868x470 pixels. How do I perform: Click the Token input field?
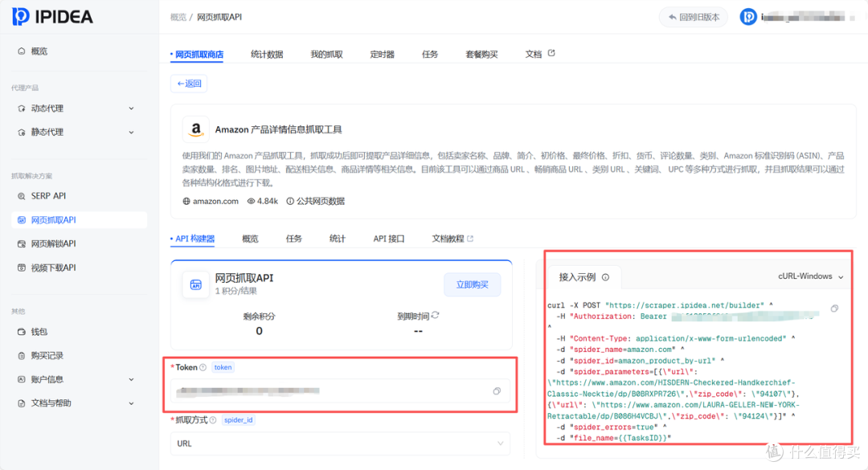pos(340,390)
